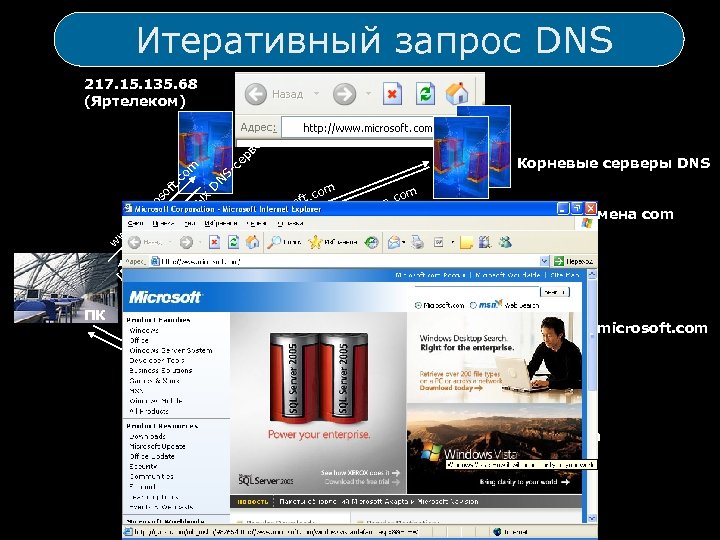Click the Site Map link in the page header
The width and height of the screenshot is (720, 540).
pos(565,275)
